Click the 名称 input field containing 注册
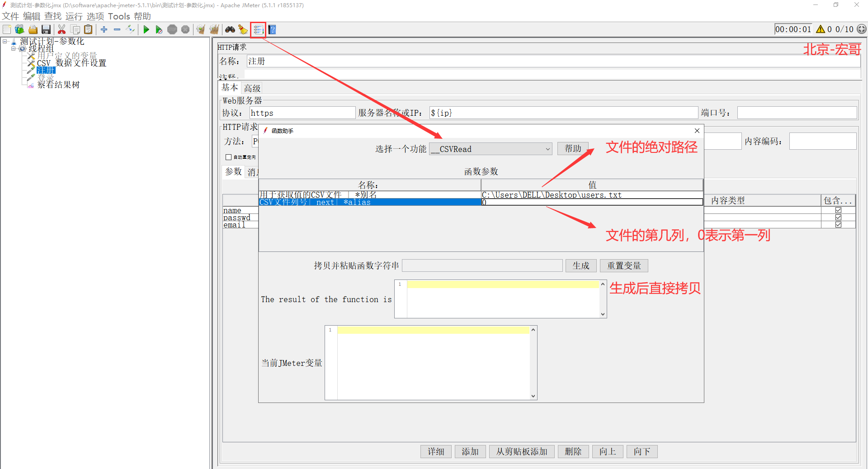This screenshot has height=469, width=868. [553, 61]
